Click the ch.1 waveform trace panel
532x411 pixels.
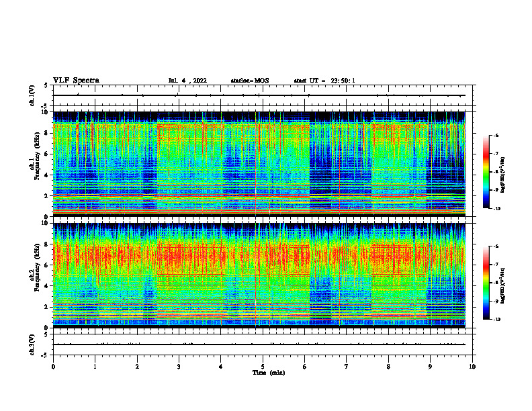[x=263, y=95]
